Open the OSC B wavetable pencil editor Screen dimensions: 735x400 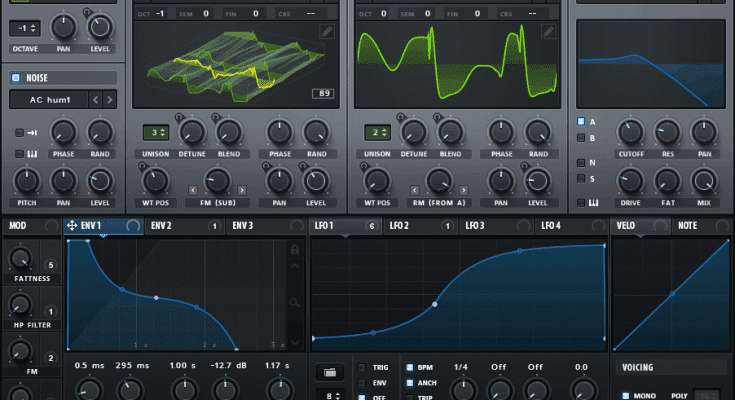tap(550, 32)
